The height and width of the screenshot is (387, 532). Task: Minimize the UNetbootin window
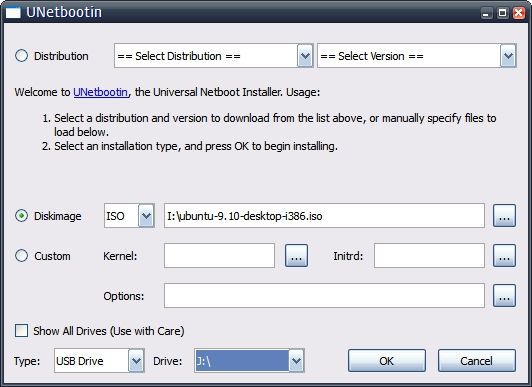487,13
